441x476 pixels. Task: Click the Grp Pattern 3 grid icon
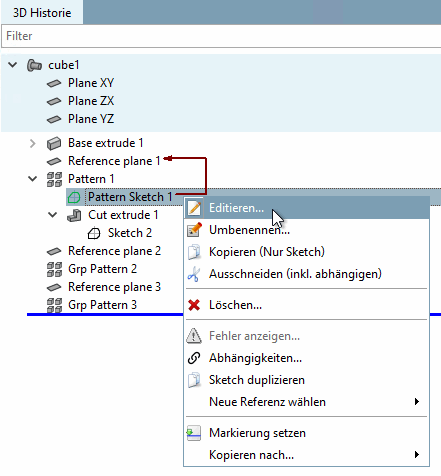pyautogui.click(x=54, y=305)
